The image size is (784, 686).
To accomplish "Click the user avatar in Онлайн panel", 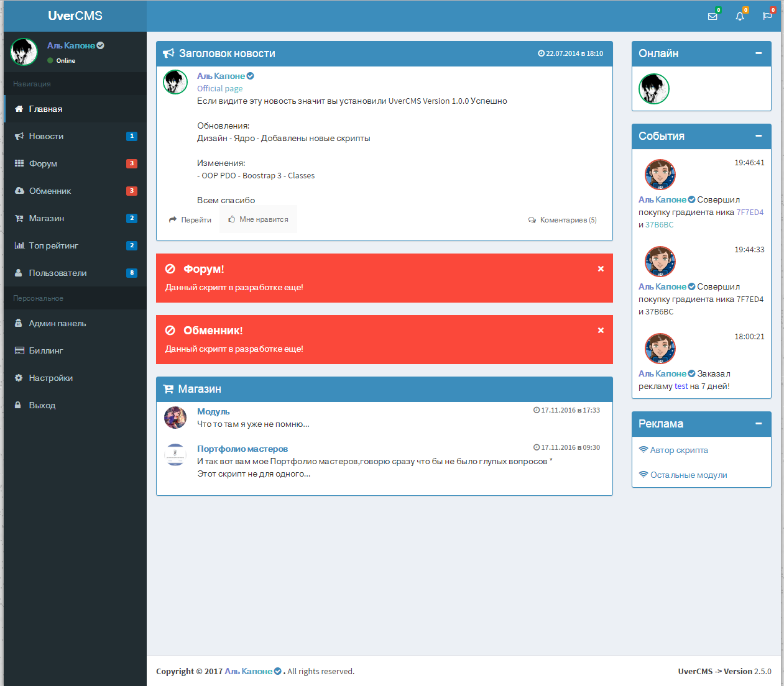I will 654,89.
